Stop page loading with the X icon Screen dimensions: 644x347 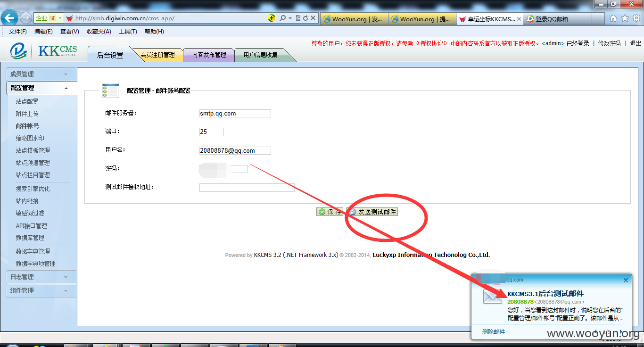click(x=313, y=18)
